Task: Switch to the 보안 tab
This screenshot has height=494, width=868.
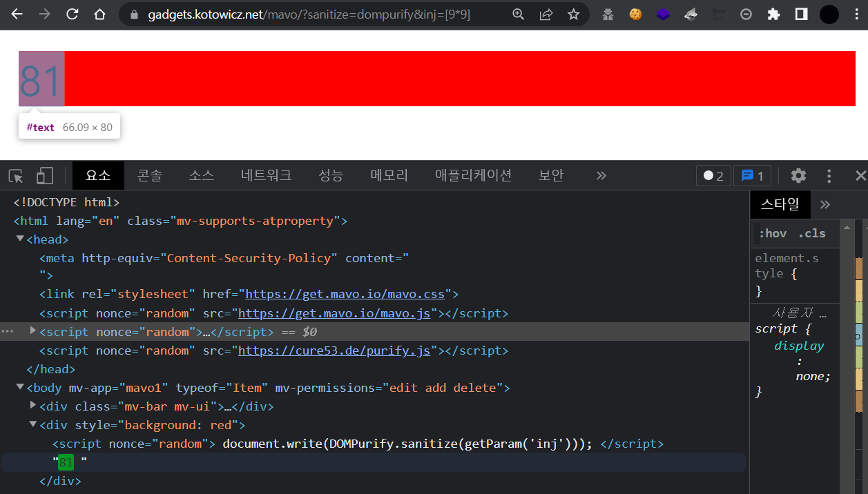Action: coord(551,176)
